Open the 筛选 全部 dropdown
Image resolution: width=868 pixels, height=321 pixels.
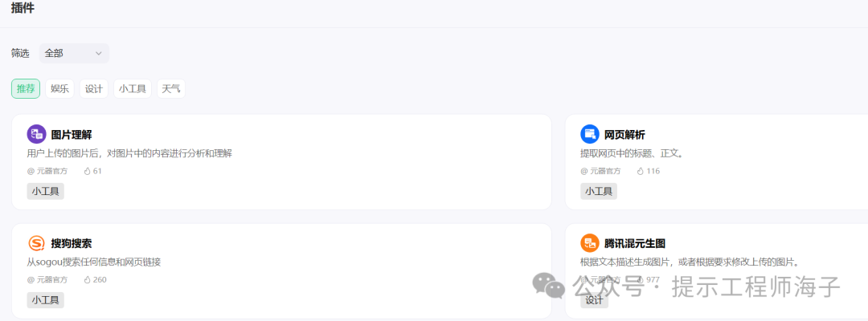(73, 54)
